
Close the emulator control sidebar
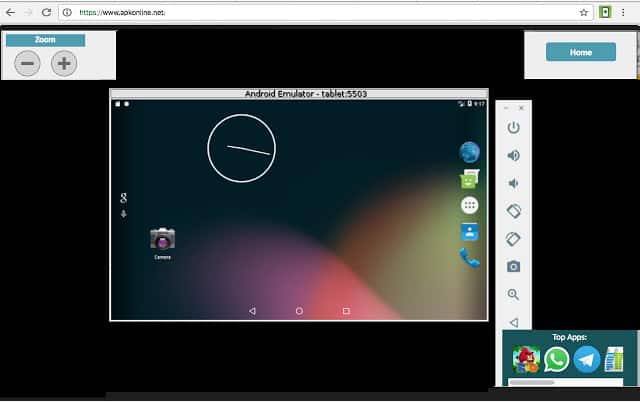521,108
